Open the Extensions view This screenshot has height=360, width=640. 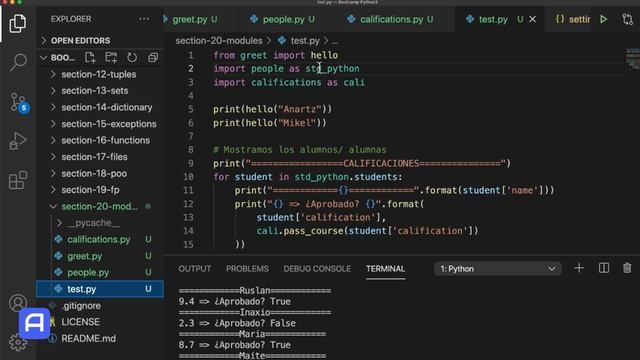coord(18,180)
